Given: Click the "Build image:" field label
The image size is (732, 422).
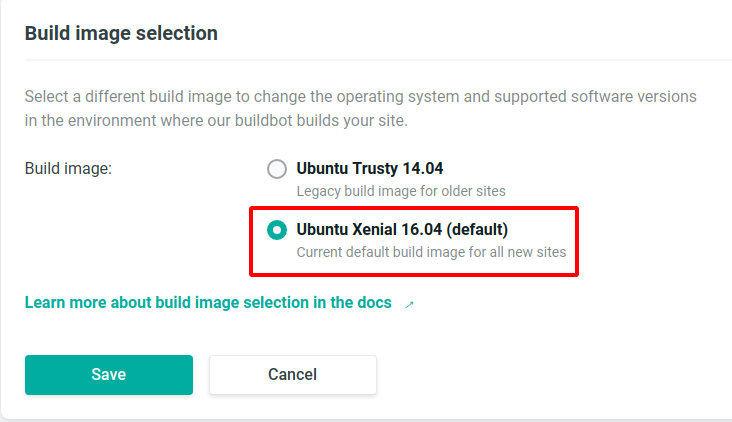Looking at the screenshot, I should [x=68, y=169].
